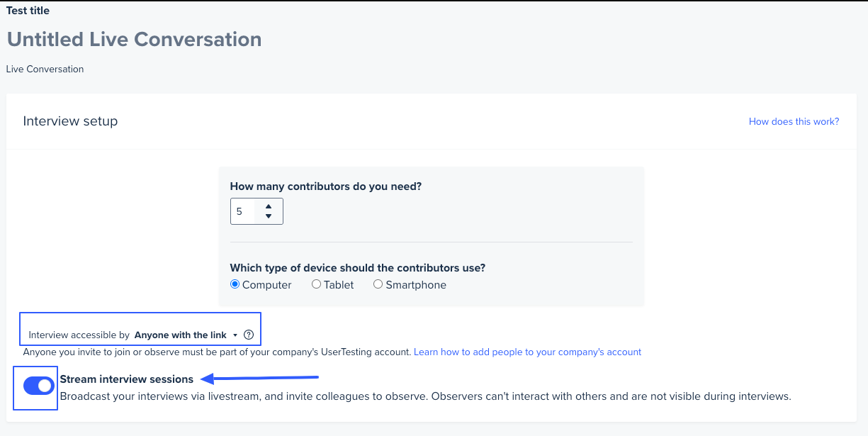Viewport: 868px width, 436px height.
Task: Decrease contributor count with down arrow
Action: [269, 216]
